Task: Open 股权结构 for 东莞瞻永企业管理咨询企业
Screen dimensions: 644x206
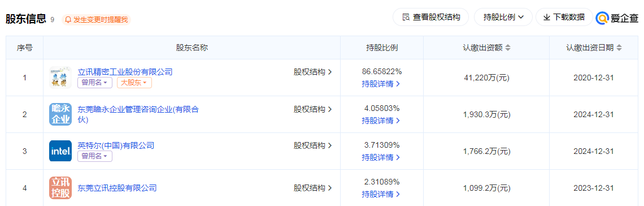Action: point(312,109)
